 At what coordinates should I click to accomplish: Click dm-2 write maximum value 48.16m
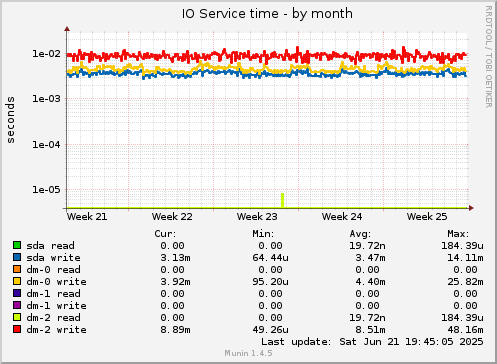pyautogui.click(x=465, y=330)
